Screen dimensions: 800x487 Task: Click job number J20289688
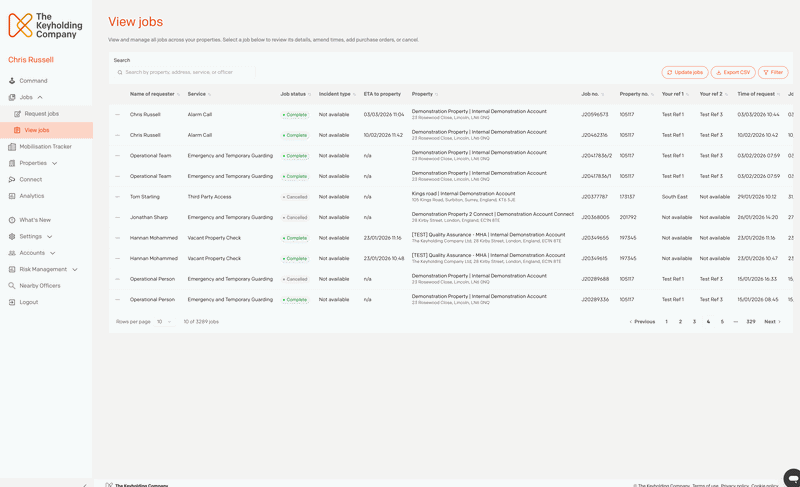click(595, 279)
